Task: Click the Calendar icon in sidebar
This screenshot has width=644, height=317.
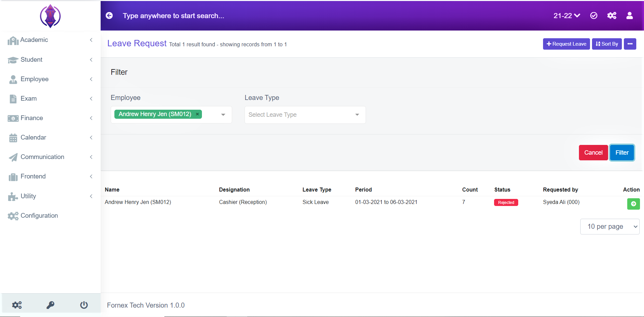Action: 13,138
